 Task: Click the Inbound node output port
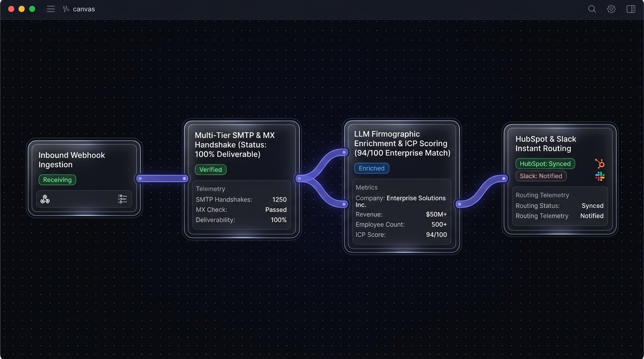click(x=140, y=179)
